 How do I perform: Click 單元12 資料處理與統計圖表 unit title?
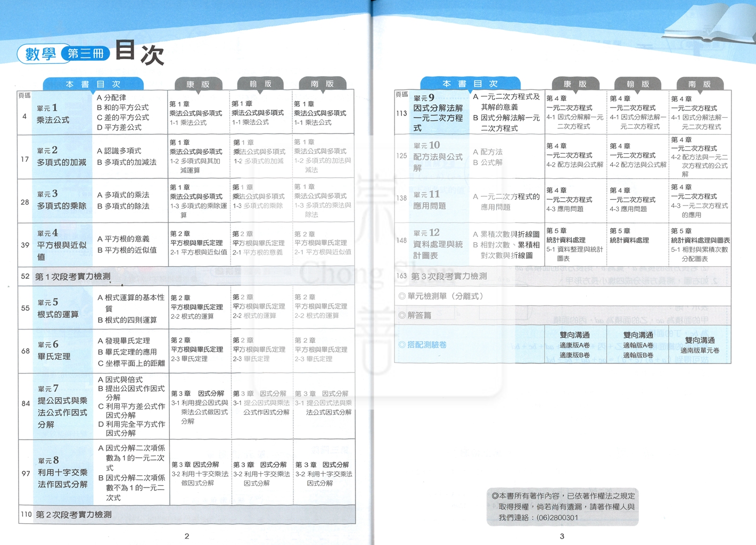click(438, 244)
